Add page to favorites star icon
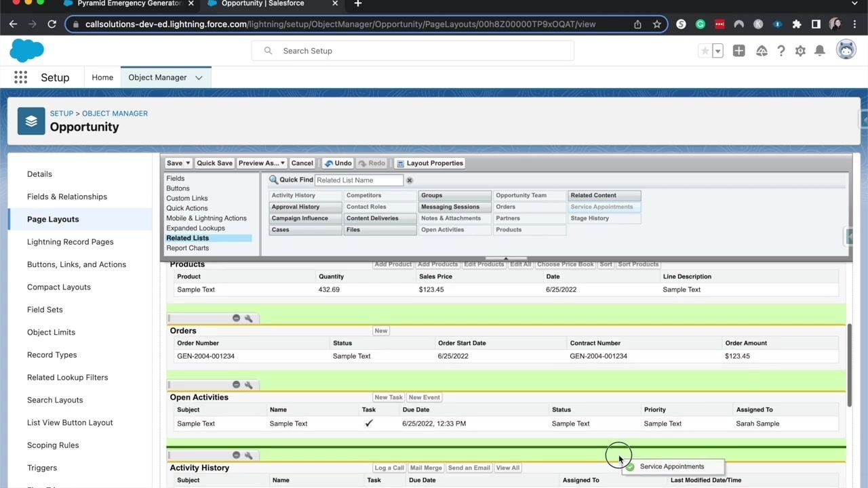This screenshot has height=488, width=868. 705,51
